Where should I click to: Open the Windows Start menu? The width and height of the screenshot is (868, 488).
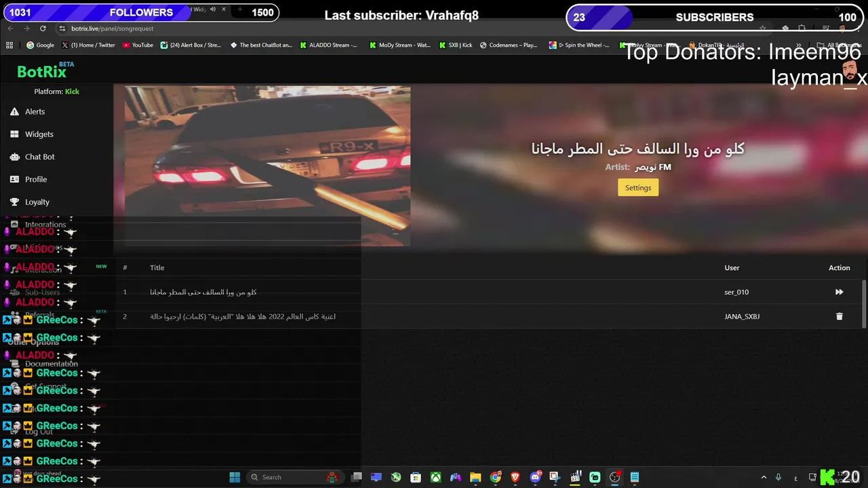[235, 477]
